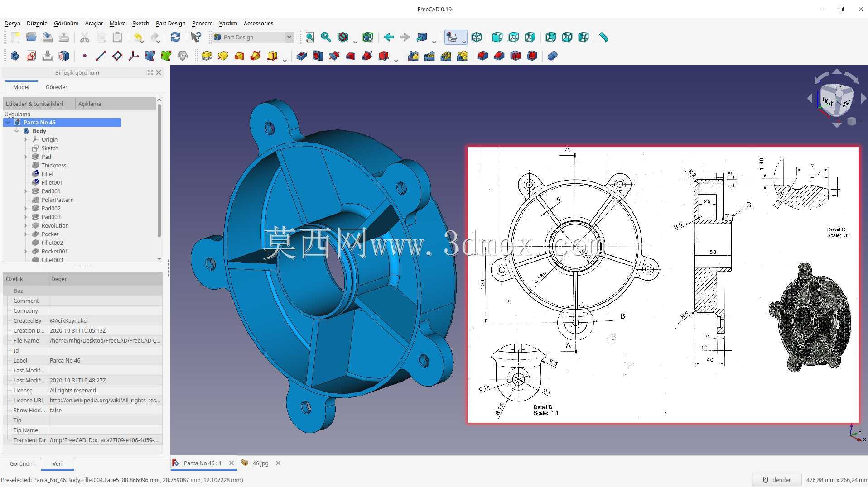Screen dimensions: 868x487
Task: Create a new document with the toolbar icon
Action: coord(15,37)
